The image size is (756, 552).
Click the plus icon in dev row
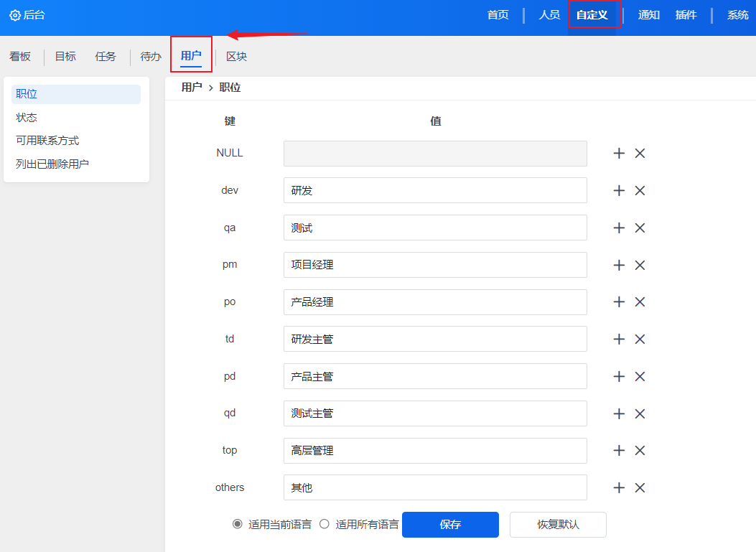(x=619, y=191)
